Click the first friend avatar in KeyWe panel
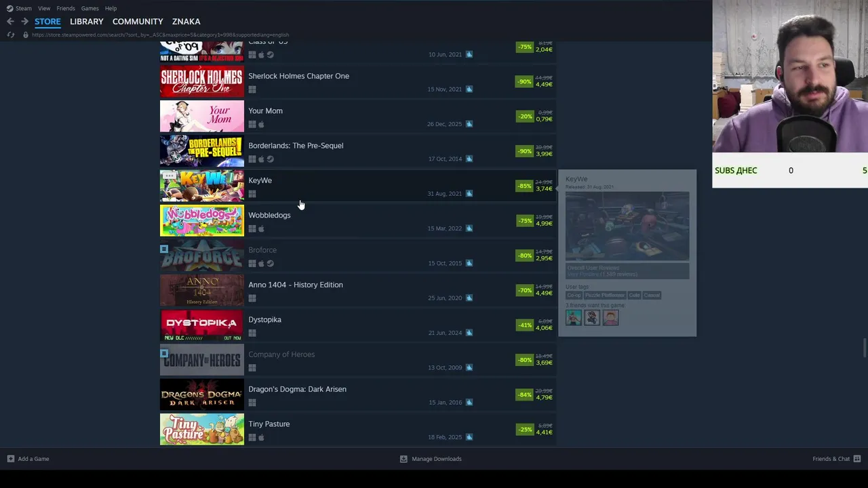The height and width of the screenshot is (488, 868). (574, 317)
